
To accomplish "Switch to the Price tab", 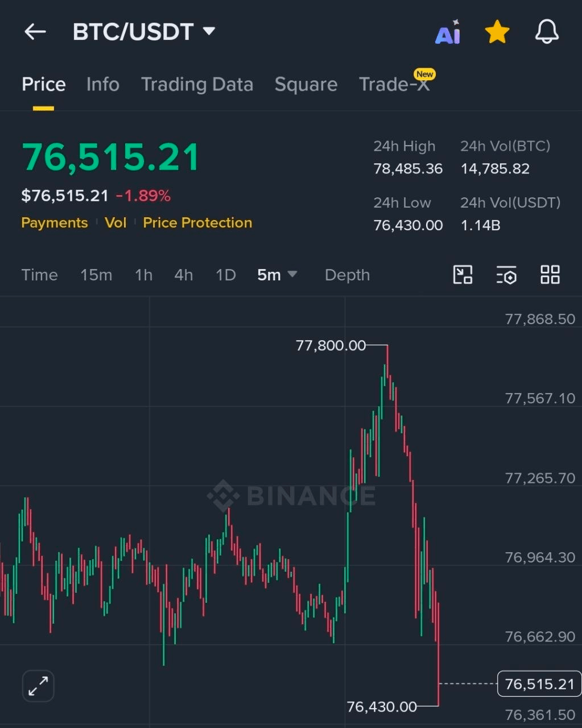I will 43,85.
